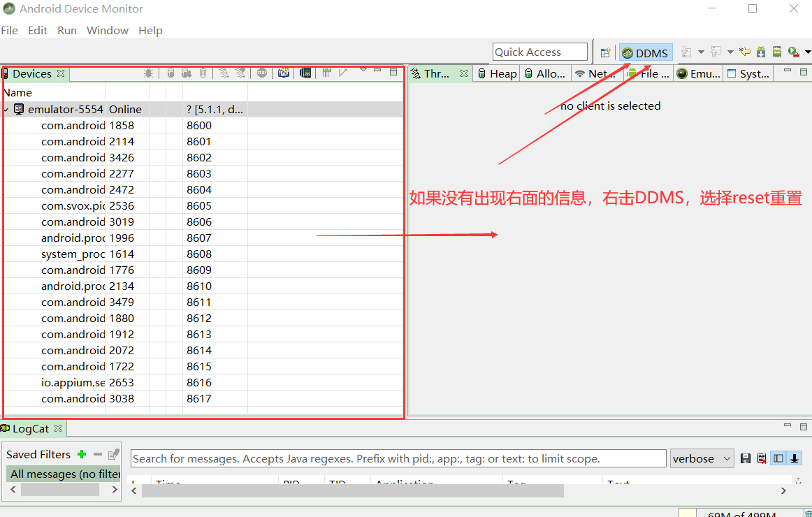Minimize the Devices panel

coord(377,71)
